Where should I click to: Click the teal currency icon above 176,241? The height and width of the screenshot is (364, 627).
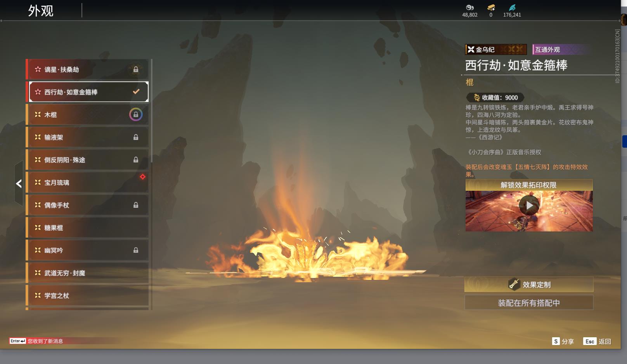512,7
